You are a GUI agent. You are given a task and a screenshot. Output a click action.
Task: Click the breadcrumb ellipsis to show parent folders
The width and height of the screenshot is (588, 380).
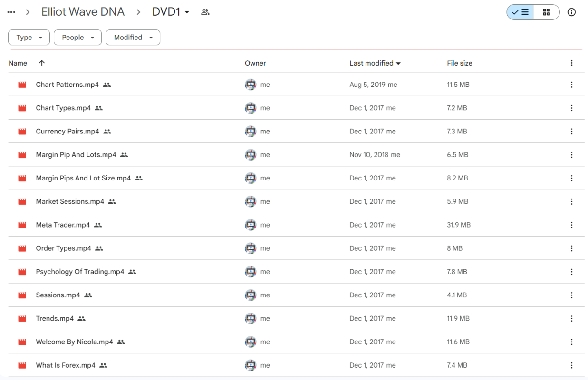coord(11,12)
